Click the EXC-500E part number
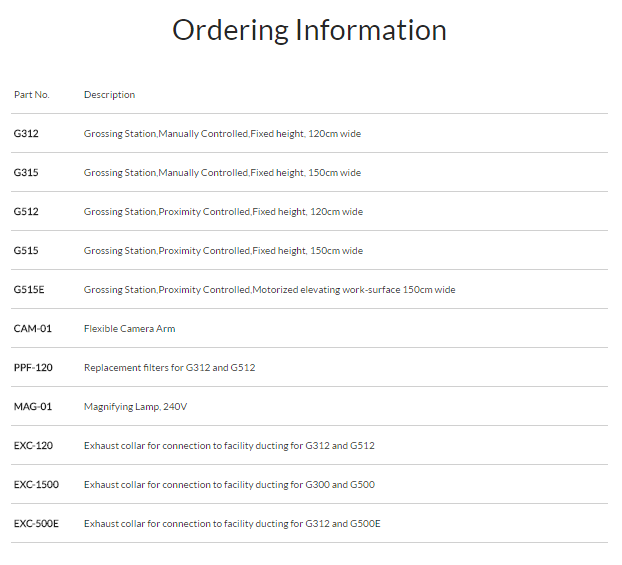622x565 pixels. click(36, 524)
